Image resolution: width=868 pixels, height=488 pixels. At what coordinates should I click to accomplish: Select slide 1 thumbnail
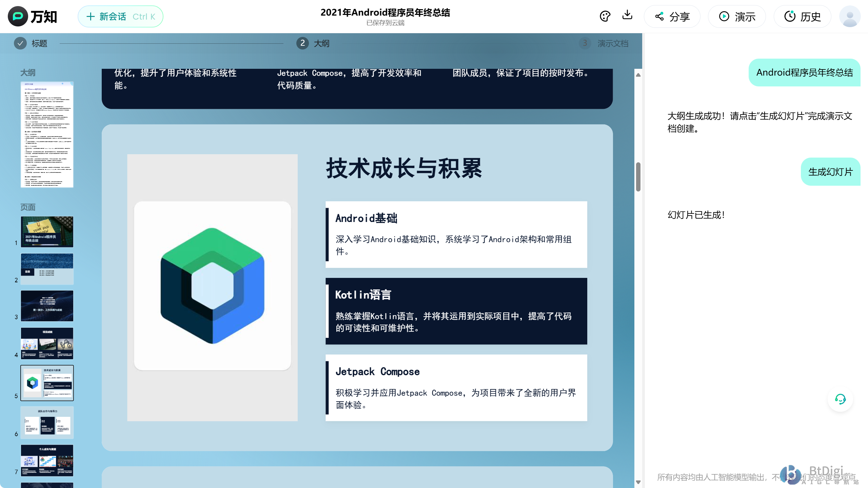point(47,231)
